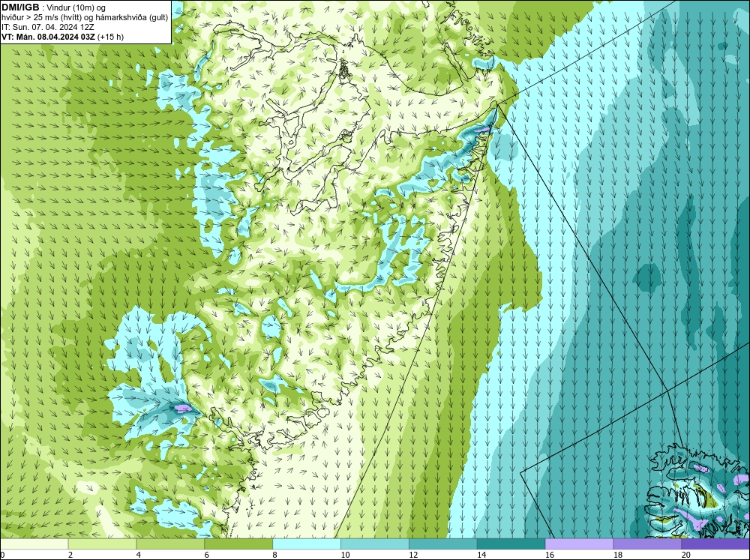
Task: Click the 8–10 m/s light cyan legend swatch
Action: point(307,544)
